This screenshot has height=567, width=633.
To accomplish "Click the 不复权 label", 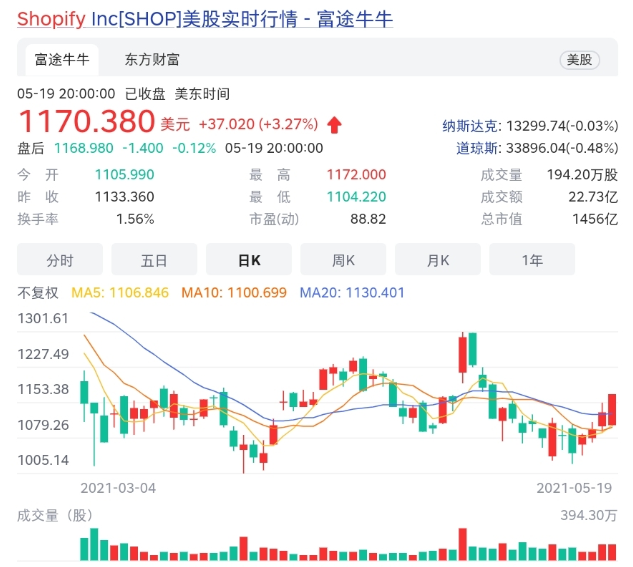I will point(38,293).
